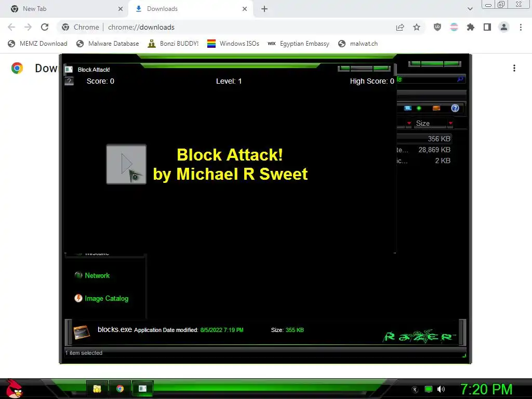Click the '1 item selected' status bar text
This screenshot has height=399, width=532.
[84, 353]
